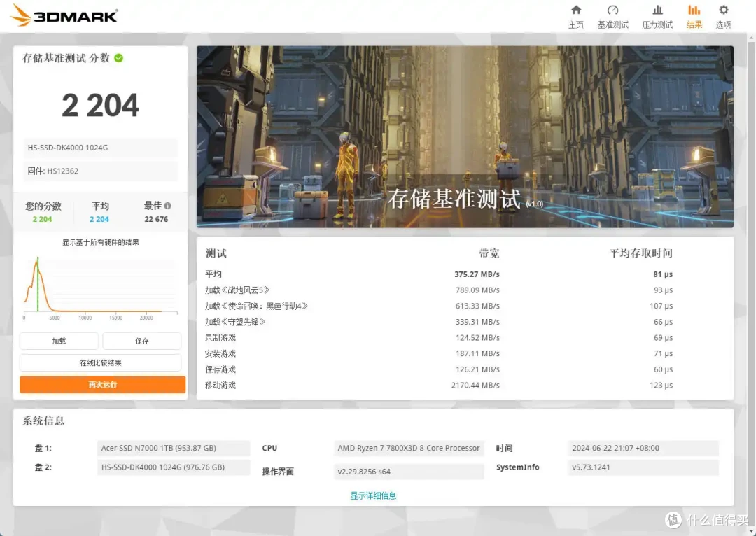Screen dimensions: 756x536
Task: Switch to the orange 结果 tab
Action: pos(694,15)
